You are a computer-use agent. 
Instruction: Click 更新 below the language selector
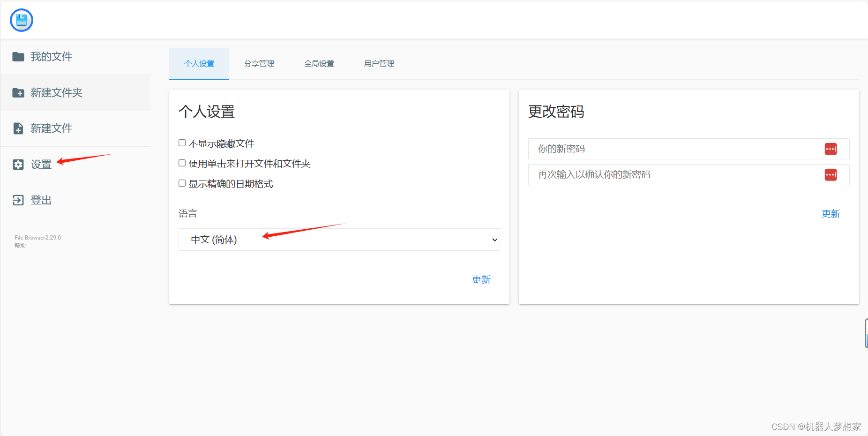(x=481, y=279)
